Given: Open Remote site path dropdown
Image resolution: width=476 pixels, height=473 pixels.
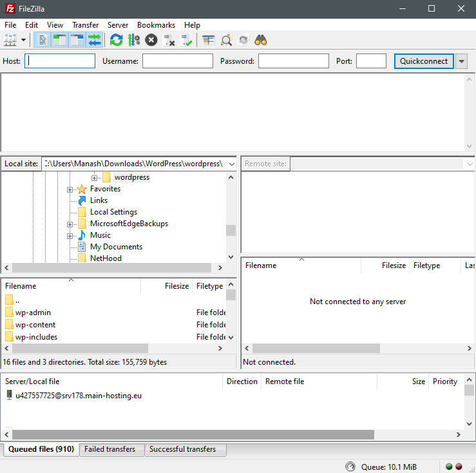Looking at the screenshot, I should [x=470, y=164].
